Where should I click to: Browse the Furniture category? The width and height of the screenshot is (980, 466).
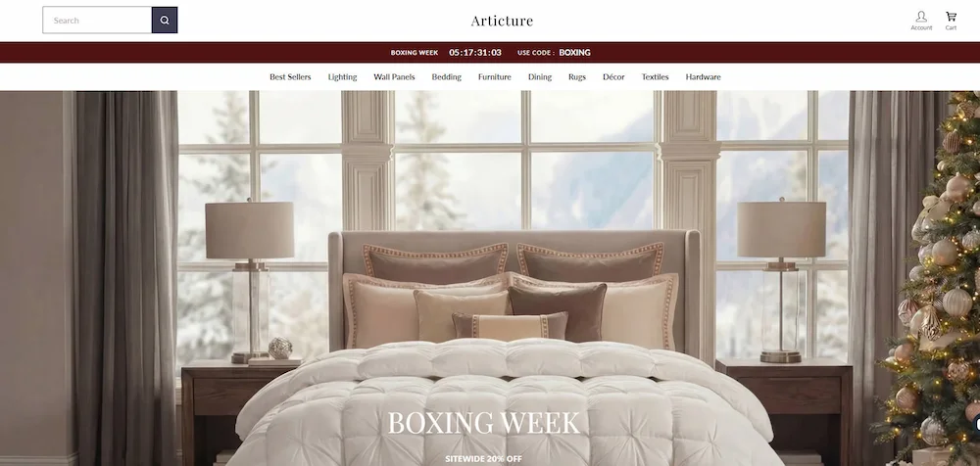(x=494, y=76)
